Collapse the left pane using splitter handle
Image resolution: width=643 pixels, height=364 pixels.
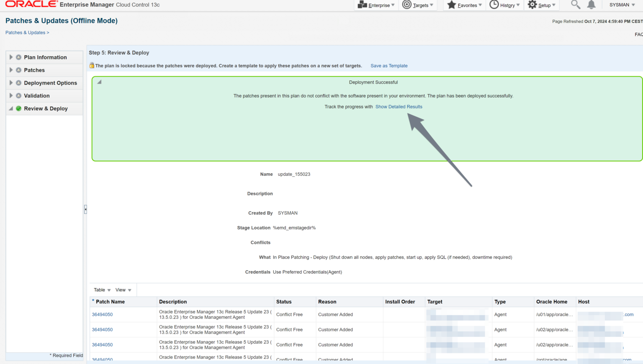(x=85, y=209)
